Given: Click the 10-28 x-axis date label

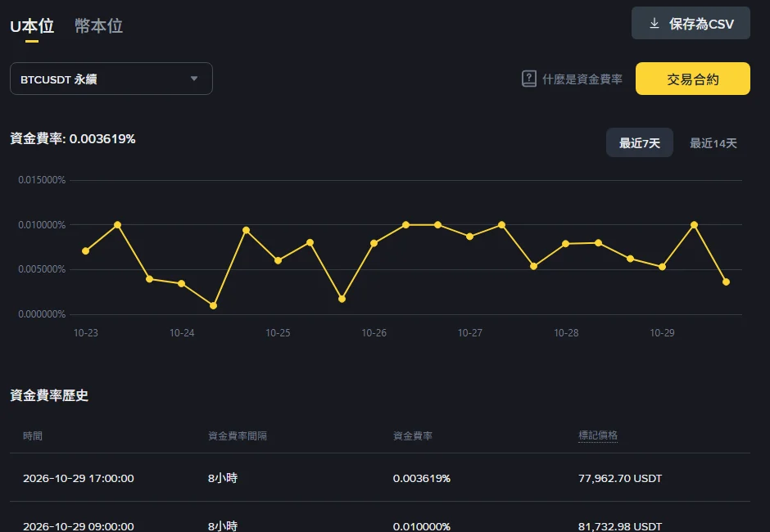Looking at the screenshot, I should point(566,333).
